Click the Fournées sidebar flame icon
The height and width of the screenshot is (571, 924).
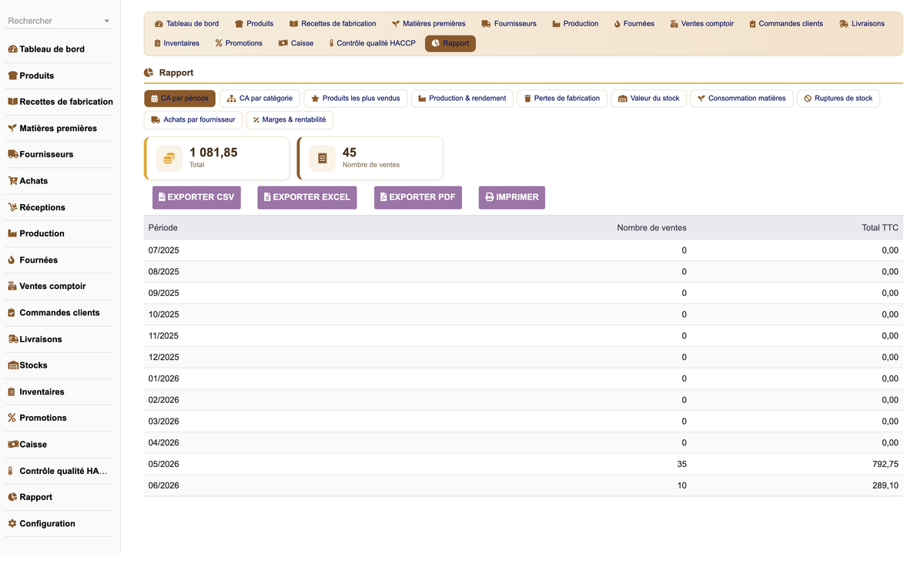click(12, 260)
